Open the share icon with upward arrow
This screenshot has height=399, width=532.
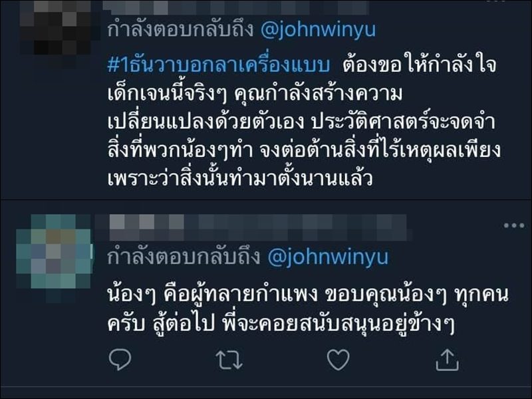(447, 360)
